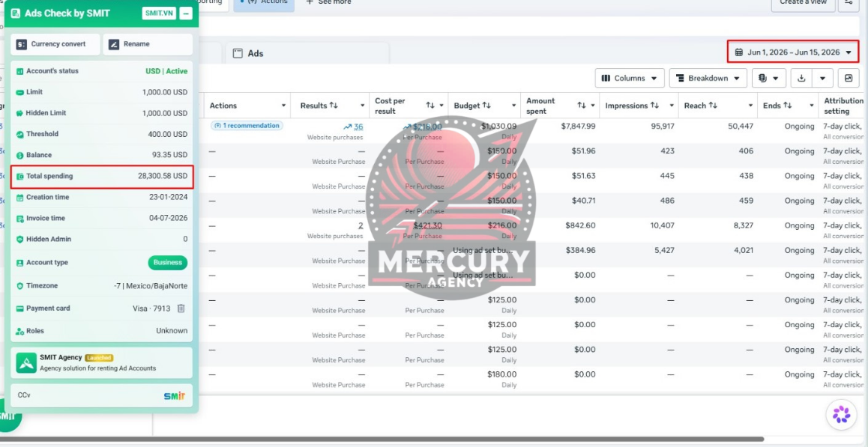
Task: Open the reports stack icon dropdown
Action: [769, 78]
